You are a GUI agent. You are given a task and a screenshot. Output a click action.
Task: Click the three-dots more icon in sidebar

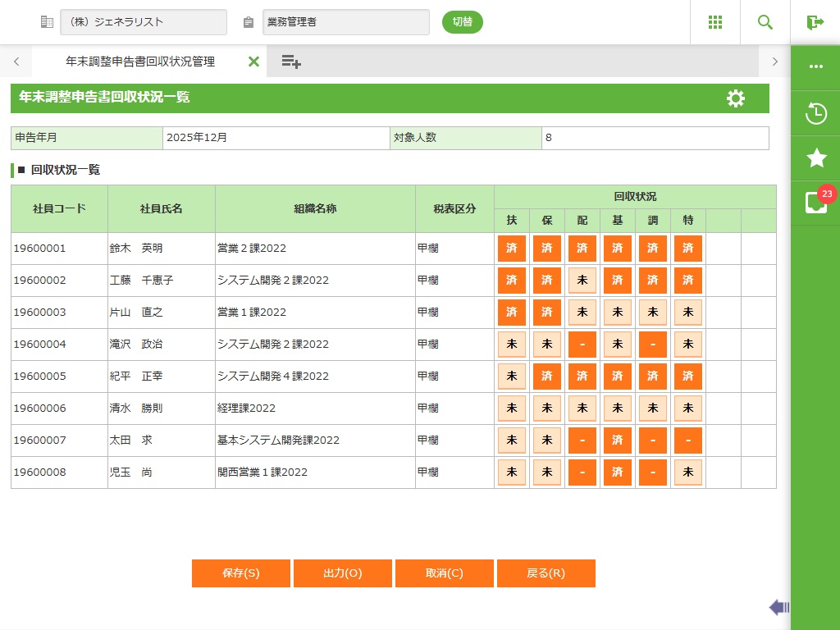click(x=815, y=67)
